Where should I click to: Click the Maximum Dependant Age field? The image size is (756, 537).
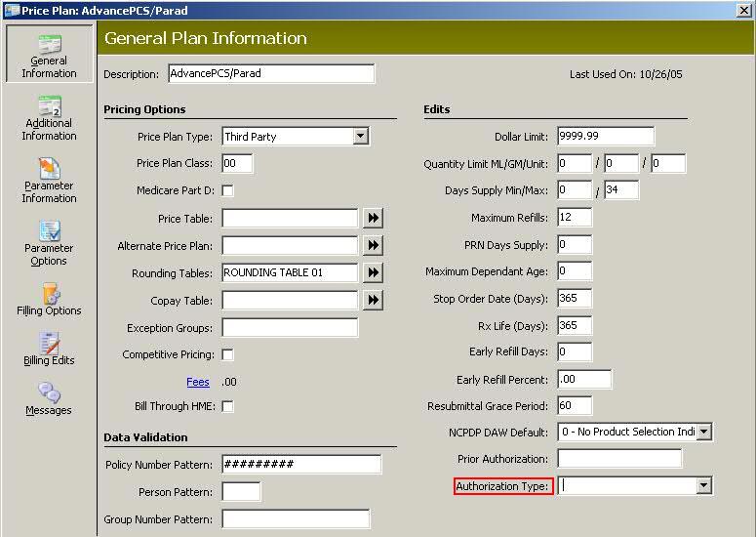click(575, 271)
